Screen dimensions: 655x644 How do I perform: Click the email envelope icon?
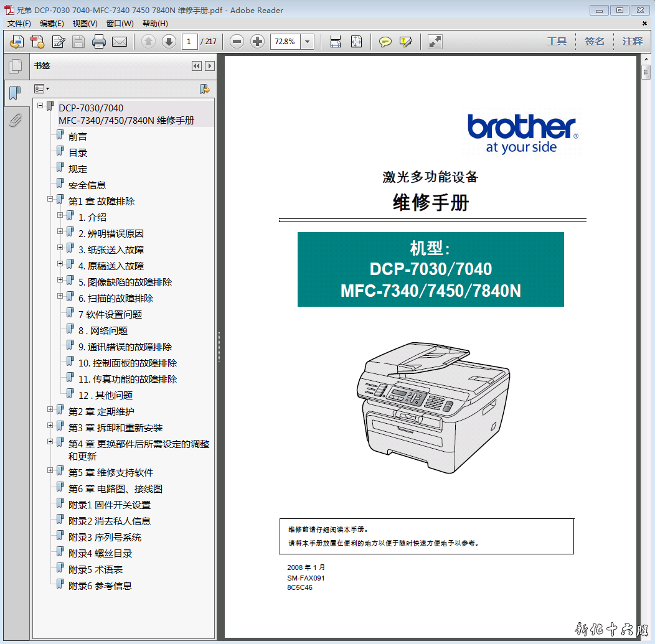pos(119,42)
